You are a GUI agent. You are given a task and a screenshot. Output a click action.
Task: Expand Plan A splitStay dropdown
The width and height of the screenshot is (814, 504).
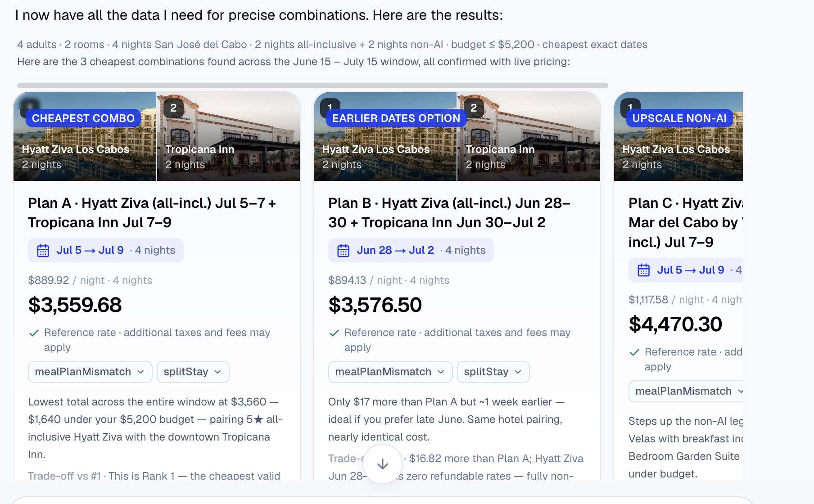pyautogui.click(x=193, y=372)
